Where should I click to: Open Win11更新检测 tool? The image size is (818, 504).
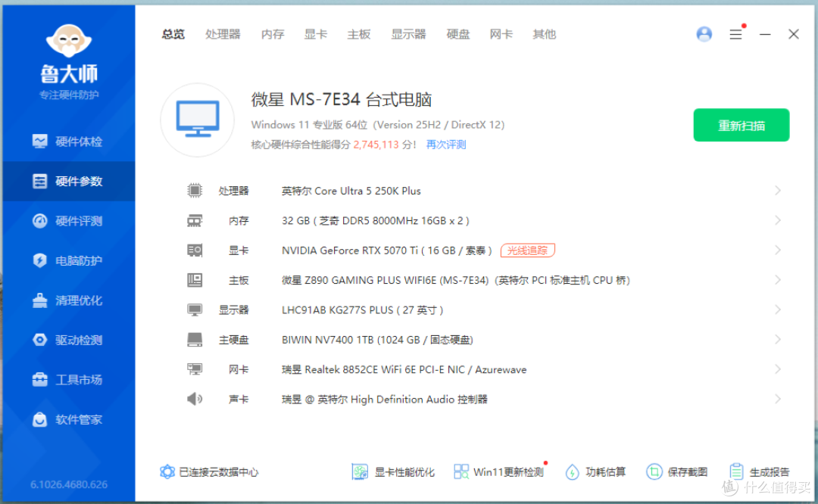(x=498, y=471)
